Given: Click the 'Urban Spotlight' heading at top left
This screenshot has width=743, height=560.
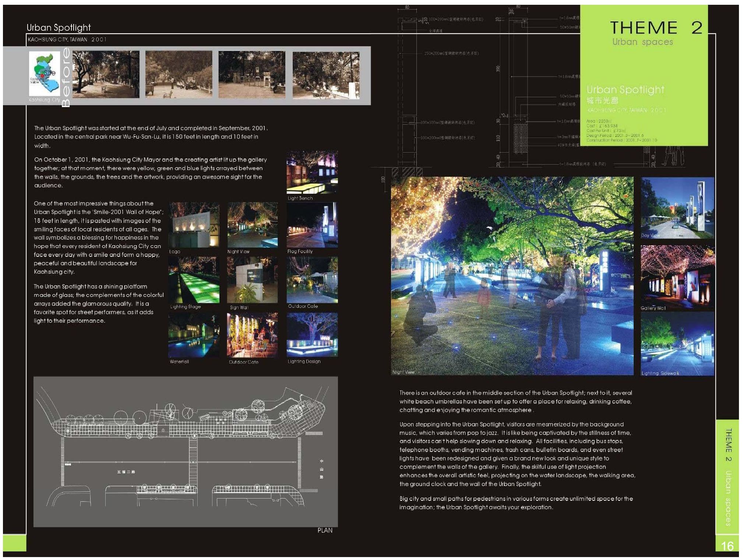Looking at the screenshot, I should [59, 28].
